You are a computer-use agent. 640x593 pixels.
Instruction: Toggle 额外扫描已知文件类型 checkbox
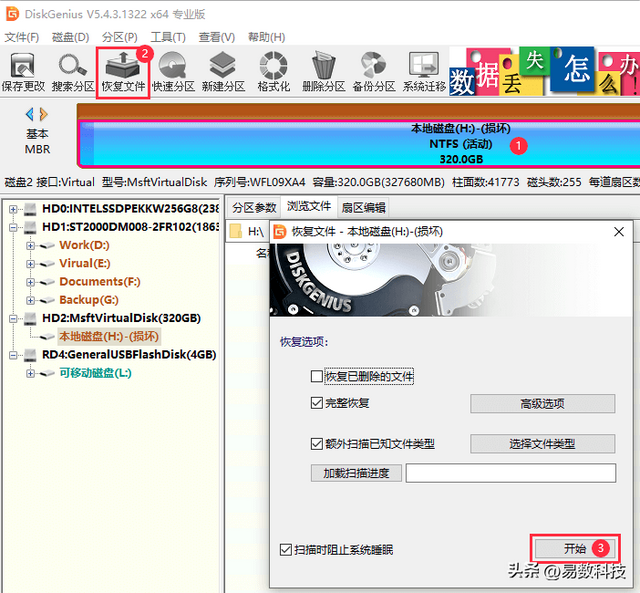point(317,444)
